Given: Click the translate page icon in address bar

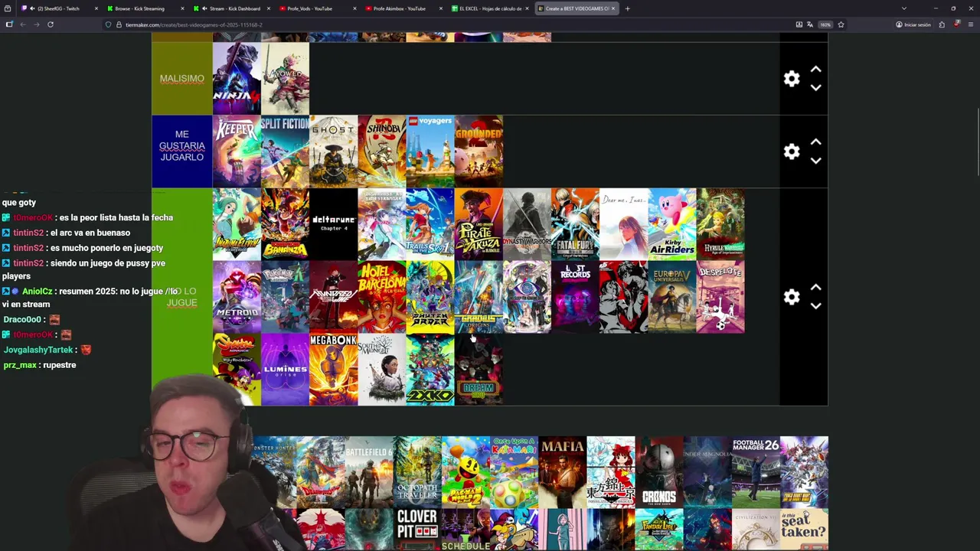Looking at the screenshot, I should pos(810,24).
